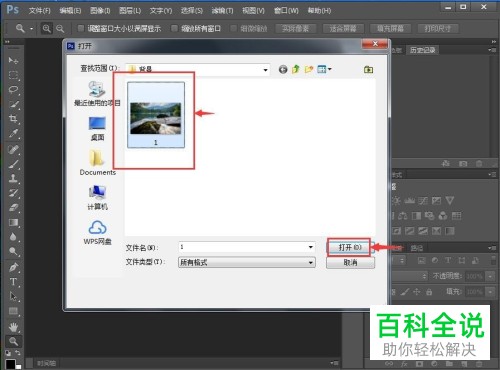Open the 图像(I) menu
Image resolution: width=500 pixels, height=370 pixels.
pyautogui.click(x=100, y=11)
